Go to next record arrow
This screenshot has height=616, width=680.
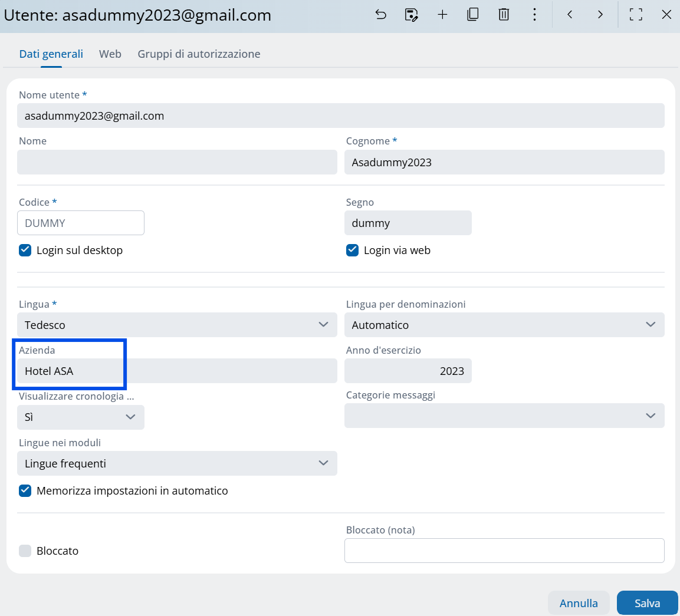[x=600, y=15]
